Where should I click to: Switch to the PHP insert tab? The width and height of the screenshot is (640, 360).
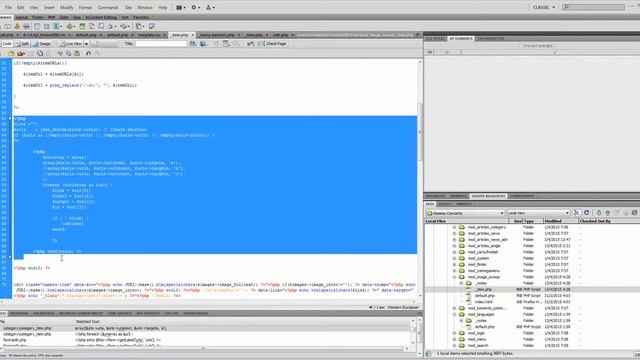click(x=51, y=18)
